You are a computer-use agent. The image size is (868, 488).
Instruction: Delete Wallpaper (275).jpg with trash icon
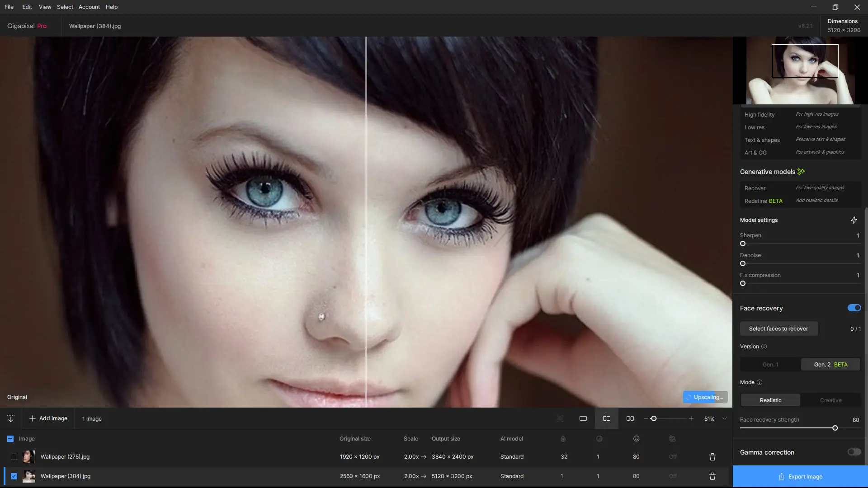pyautogui.click(x=712, y=457)
